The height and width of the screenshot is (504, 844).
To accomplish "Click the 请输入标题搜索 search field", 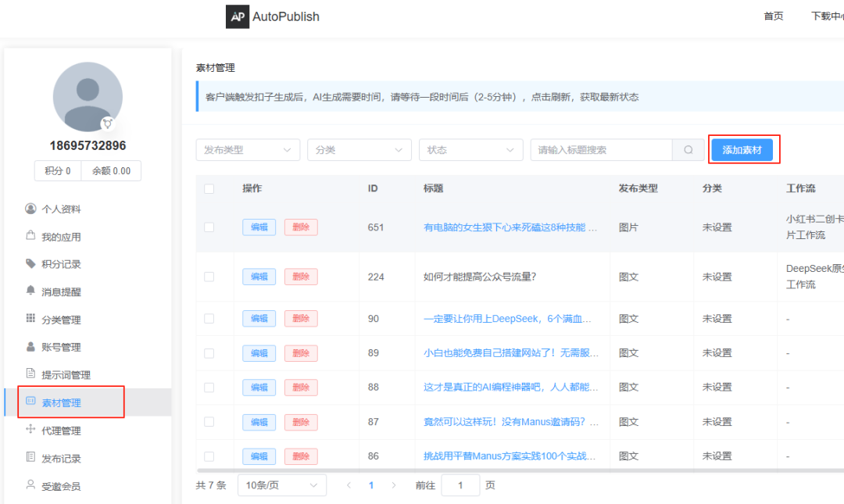I will (601, 150).
